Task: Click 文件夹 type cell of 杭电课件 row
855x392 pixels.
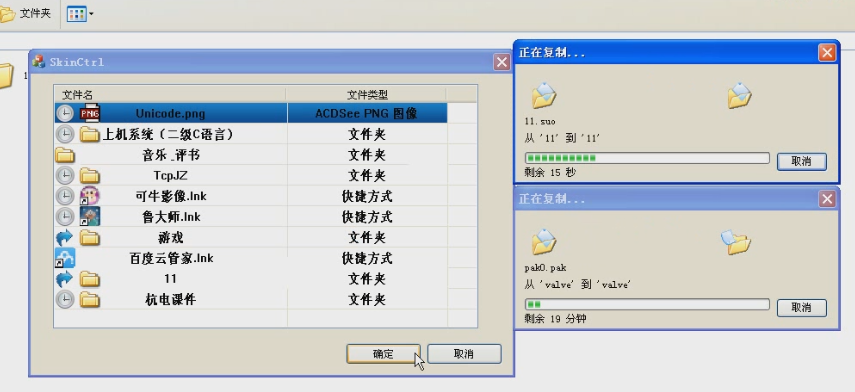Action: 366,299
